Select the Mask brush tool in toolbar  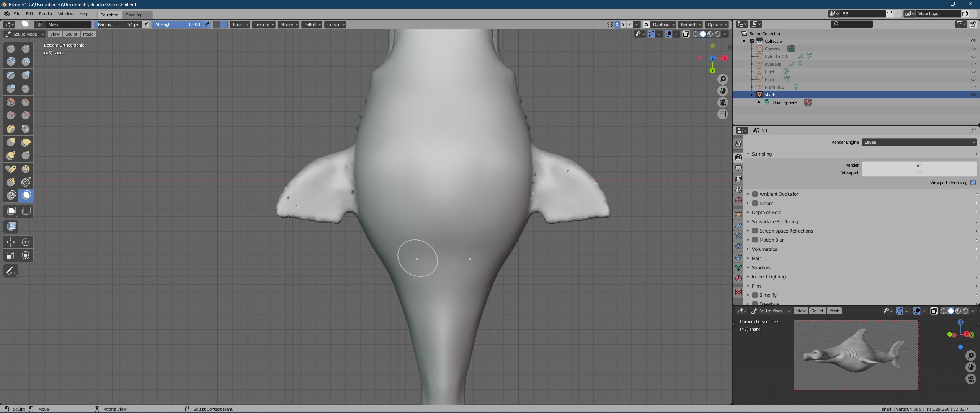(26, 195)
